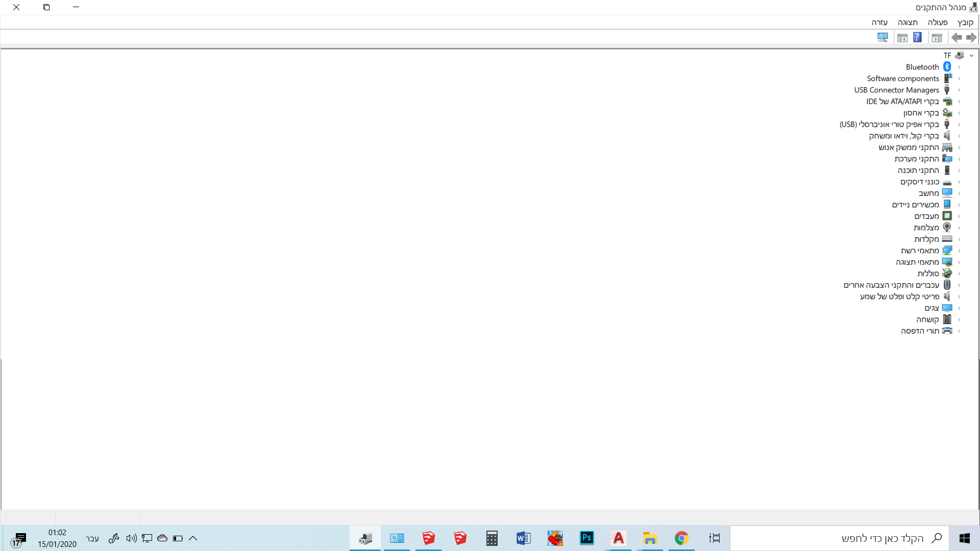
Task: Expand the מתאמי רשת network adapters node
Action: coord(960,251)
